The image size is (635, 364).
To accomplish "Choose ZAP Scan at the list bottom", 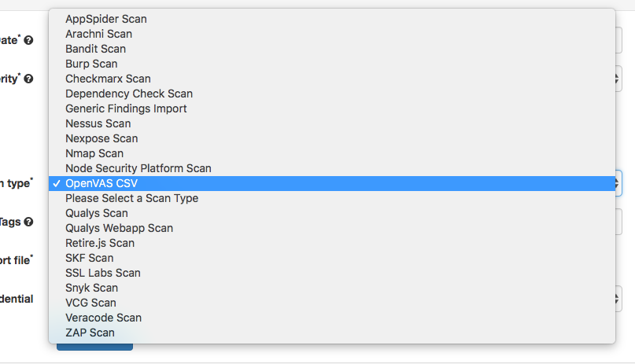I will (x=90, y=333).
